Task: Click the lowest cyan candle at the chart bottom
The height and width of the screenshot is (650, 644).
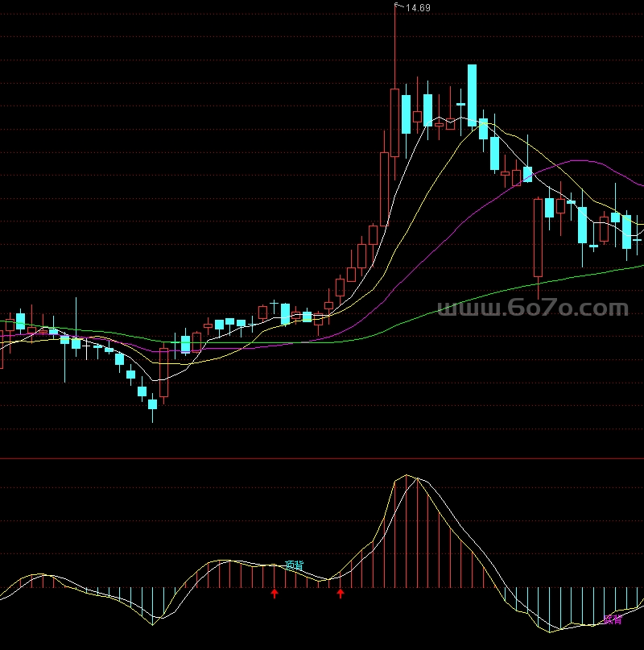Action: (152, 404)
